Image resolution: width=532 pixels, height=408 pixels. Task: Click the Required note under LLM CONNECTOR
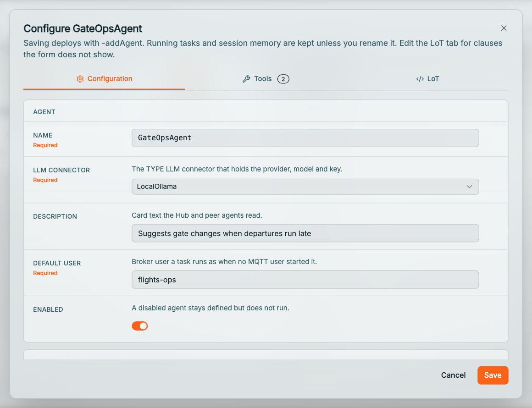point(45,180)
